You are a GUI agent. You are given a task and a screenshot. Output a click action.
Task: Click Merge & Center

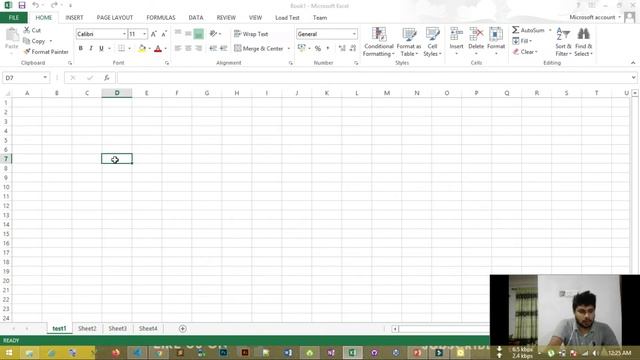pyautogui.click(x=259, y=49)
